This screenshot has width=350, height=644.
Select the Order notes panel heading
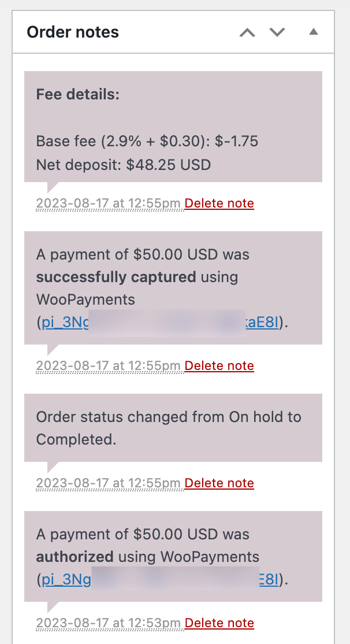[73, 32]
